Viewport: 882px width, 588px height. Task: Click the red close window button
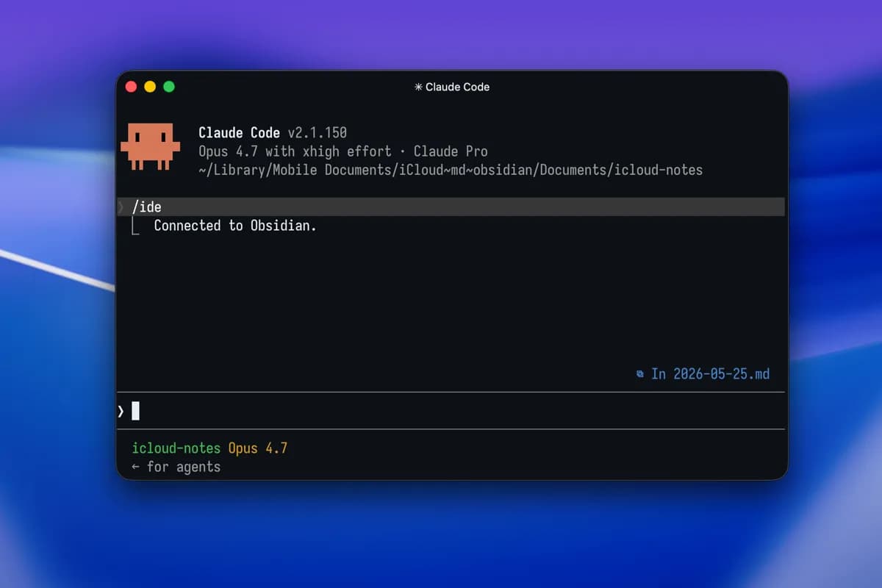pos(132,87)
